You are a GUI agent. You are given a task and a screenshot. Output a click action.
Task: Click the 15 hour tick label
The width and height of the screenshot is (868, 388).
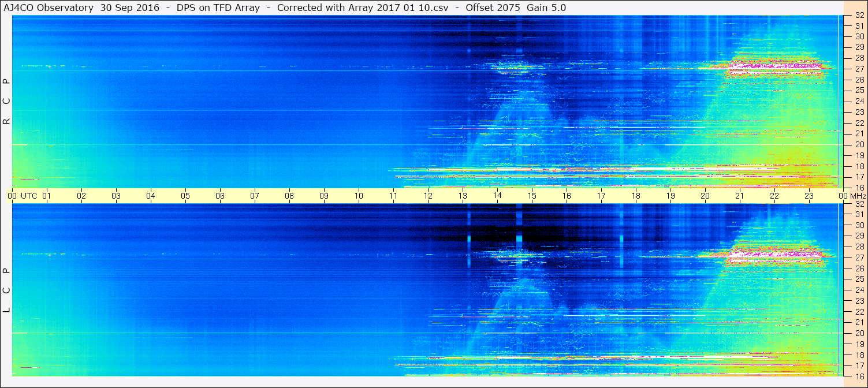[532, 196]
